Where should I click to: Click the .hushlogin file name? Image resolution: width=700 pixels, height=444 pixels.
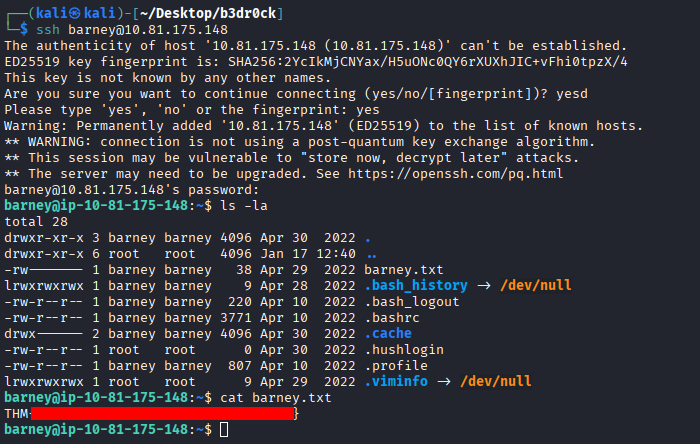[x=404, y=349]
